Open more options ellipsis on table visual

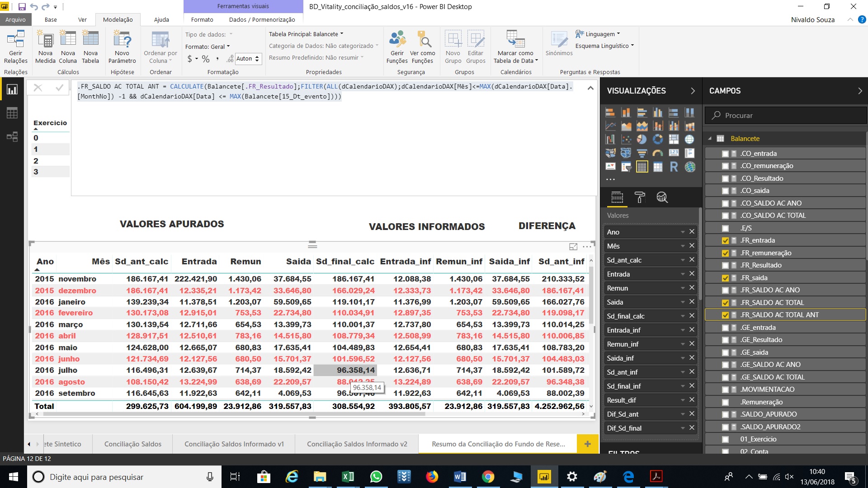click(x=587, y=247)
